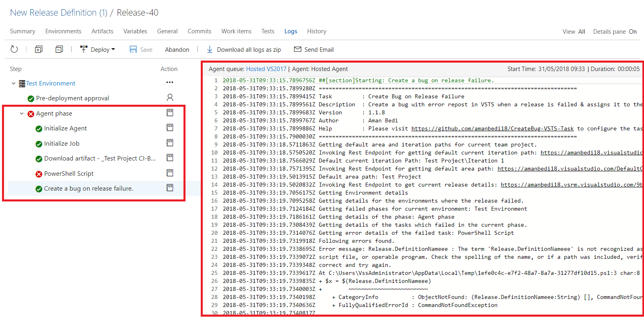
Task: Open log icon for Initialize Agent
Action: pos(170,128)
